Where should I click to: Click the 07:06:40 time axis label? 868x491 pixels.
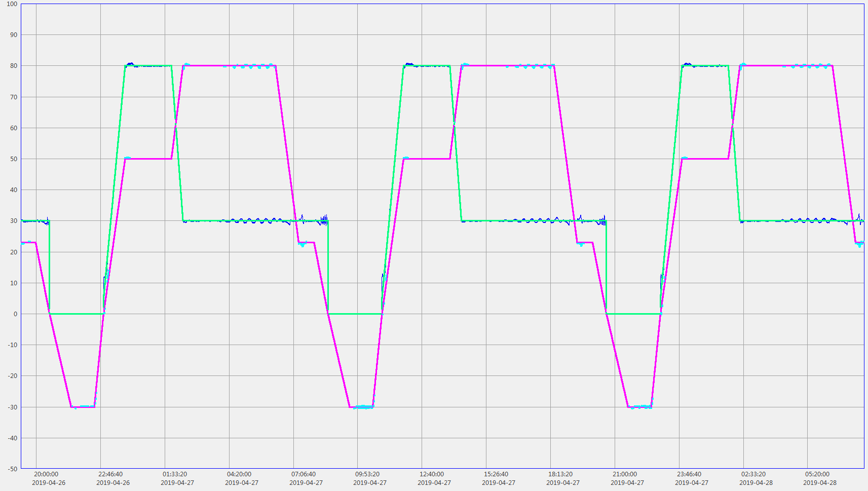[304, 474]
